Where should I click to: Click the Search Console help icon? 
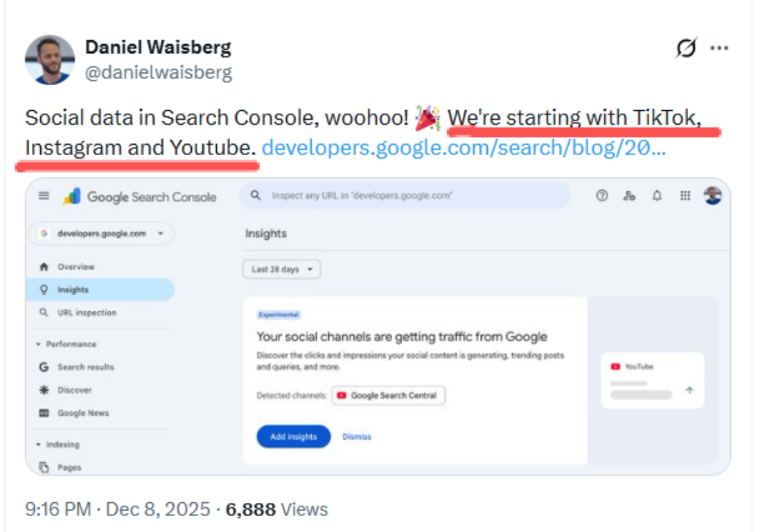coord(601,196)
